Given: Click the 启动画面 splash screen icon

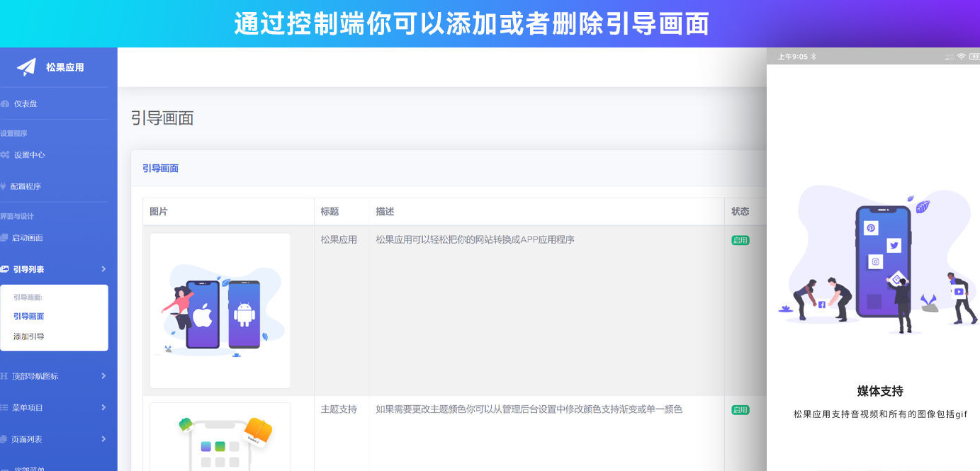Looking at the screenshot, I should coord(6,237).
